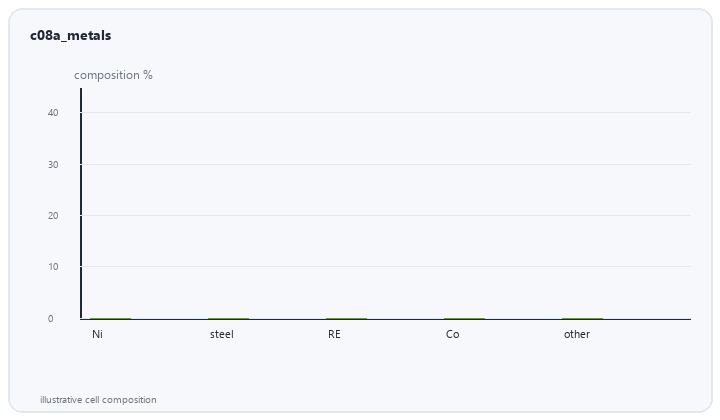Select the green other bar

click(583, 318)
